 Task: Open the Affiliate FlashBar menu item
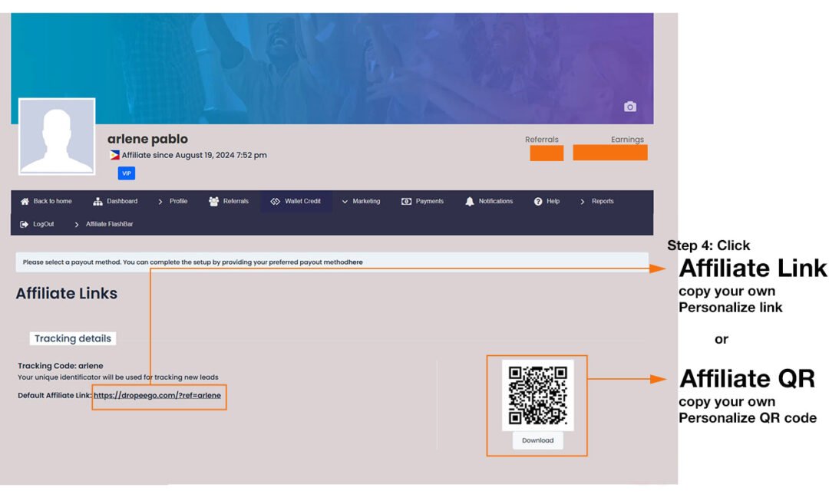coord(109,224)
